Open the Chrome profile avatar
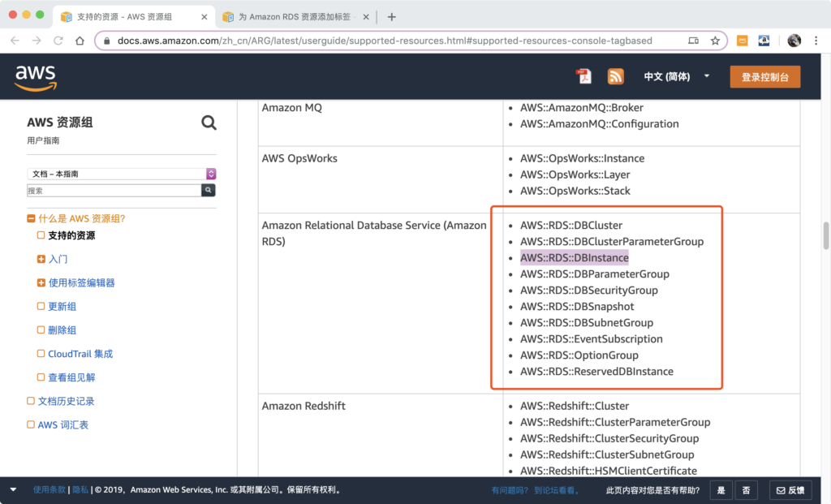Screen dimensions: 831x504 point(794,41)
